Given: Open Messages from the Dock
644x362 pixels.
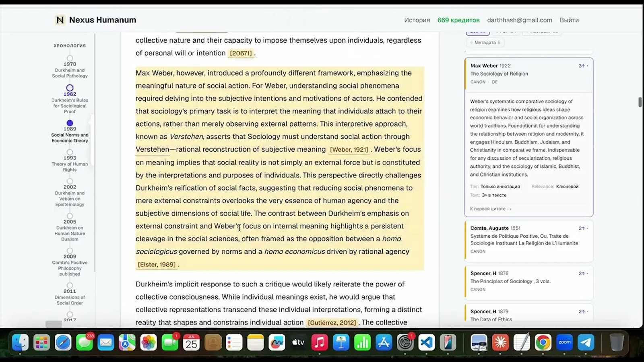Looking at the screenshot, I should pos(84,343).
